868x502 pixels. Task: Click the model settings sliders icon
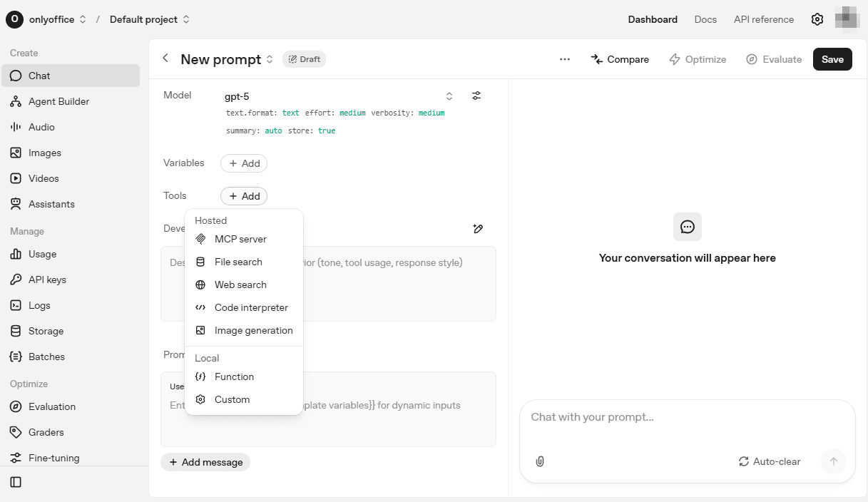coord(476,96)
